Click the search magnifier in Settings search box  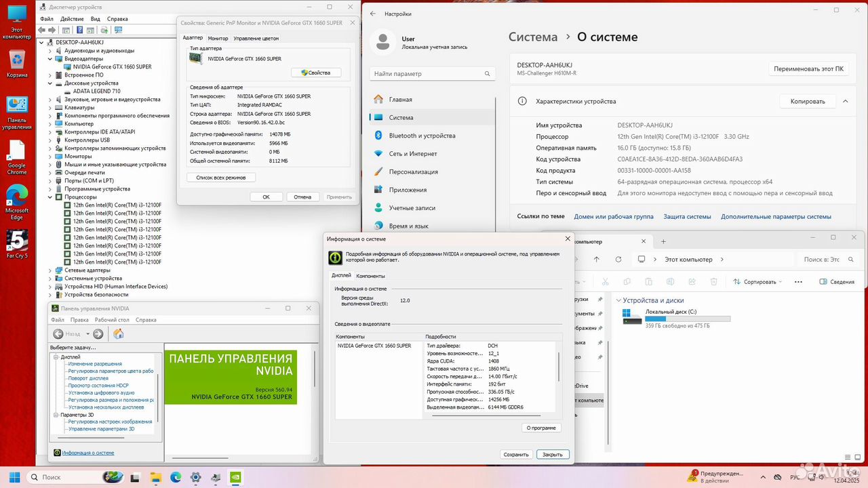[x=488, y=74]
